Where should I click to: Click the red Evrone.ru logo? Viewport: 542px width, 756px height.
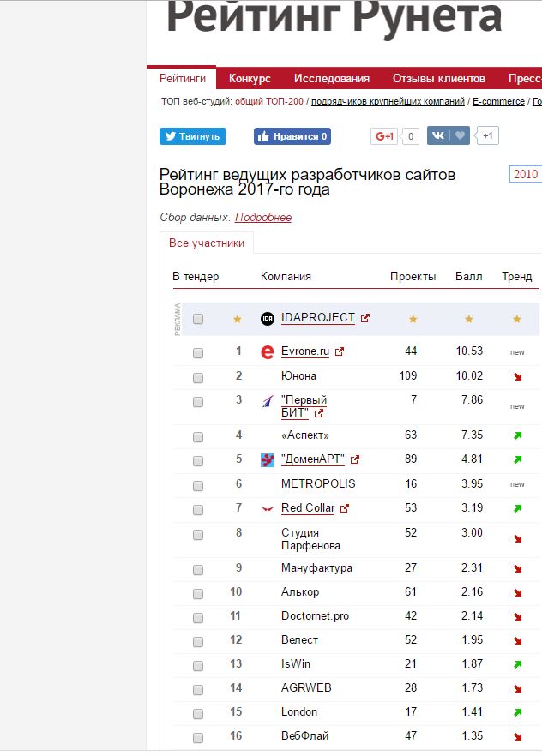tap(268, 352)
